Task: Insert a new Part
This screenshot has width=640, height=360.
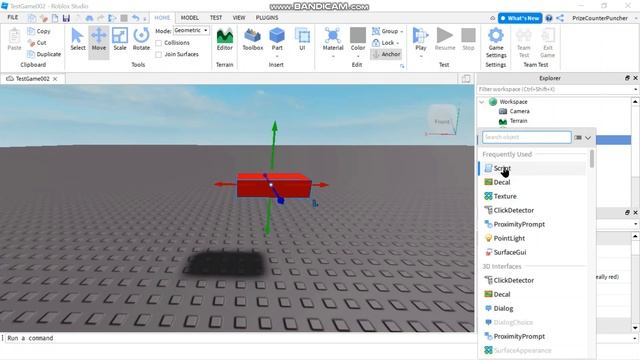Action: [x=277, y=40]
